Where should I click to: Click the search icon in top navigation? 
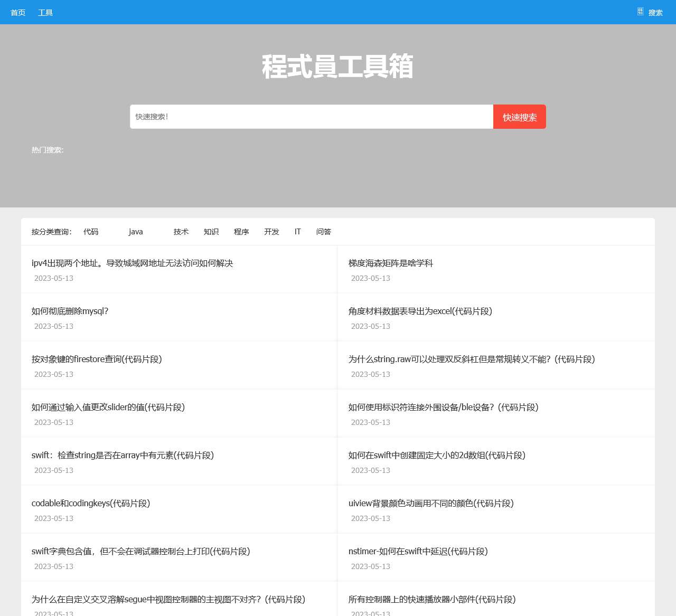click(640, 12)
